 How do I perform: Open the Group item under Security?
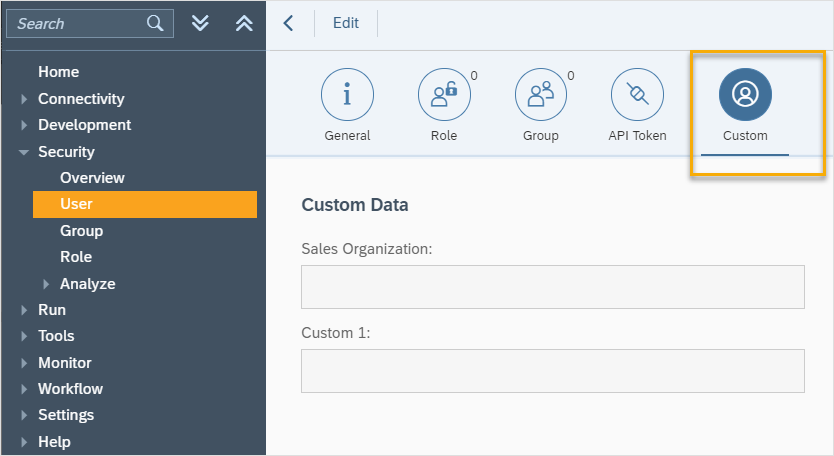[81, 231]
